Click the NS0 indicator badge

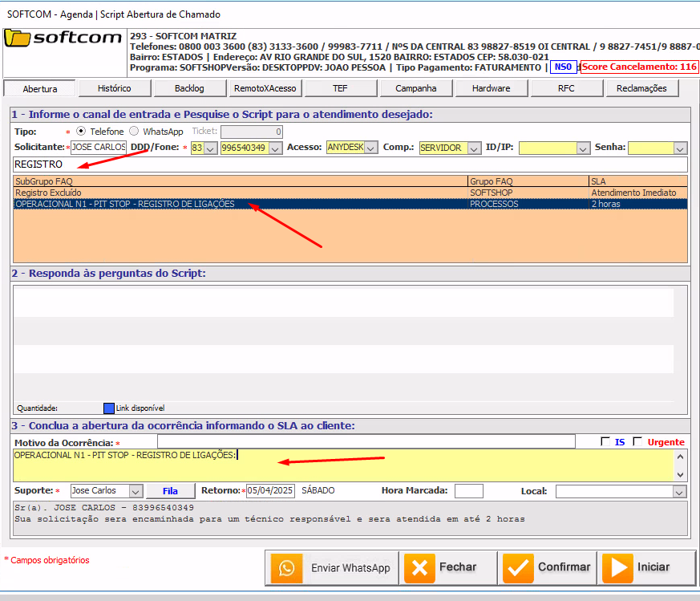coord(564,67)
